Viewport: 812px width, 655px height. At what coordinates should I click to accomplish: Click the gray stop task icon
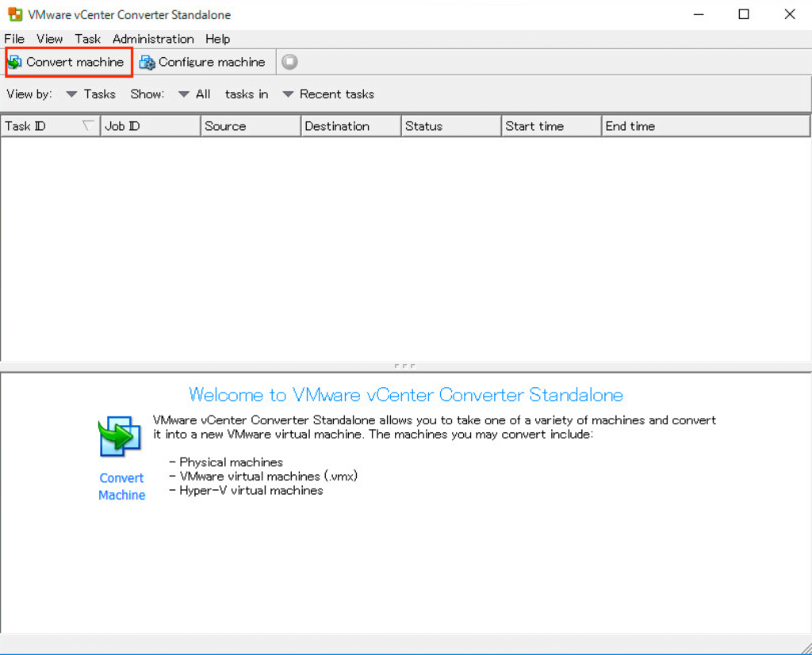(x=289, y=62)
